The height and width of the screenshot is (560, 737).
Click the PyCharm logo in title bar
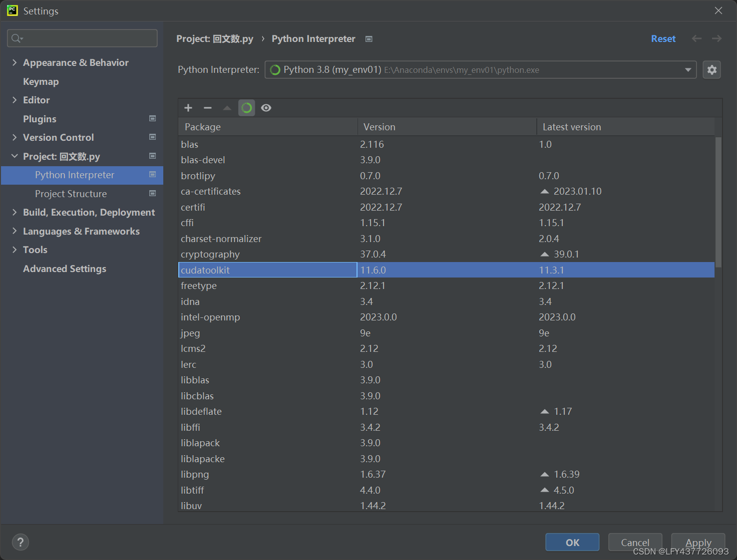click(12, 10)
